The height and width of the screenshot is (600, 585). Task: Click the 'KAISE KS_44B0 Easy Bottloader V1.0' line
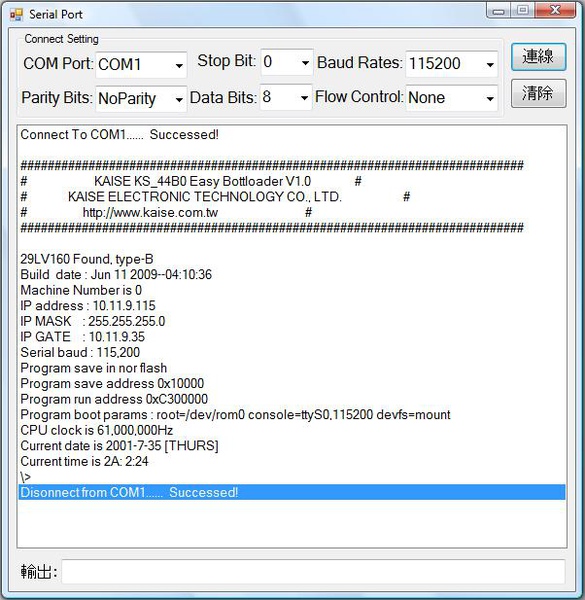(202, 181)
